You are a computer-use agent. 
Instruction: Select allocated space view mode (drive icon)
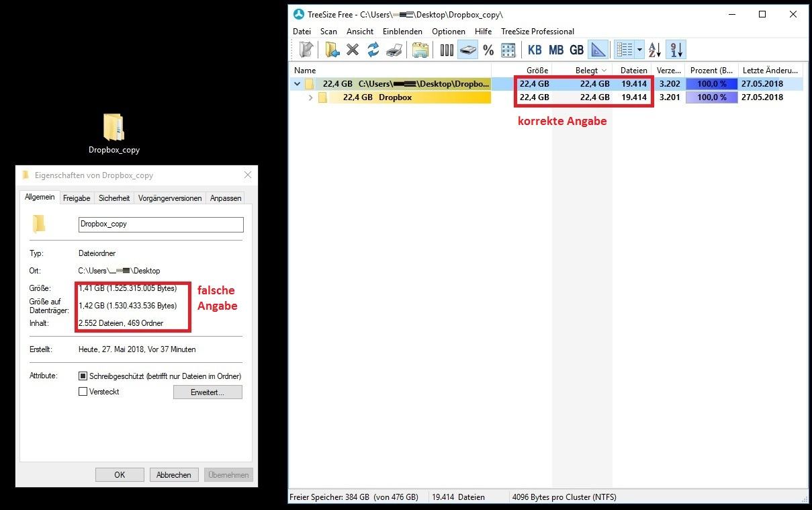tap(467, 49)
